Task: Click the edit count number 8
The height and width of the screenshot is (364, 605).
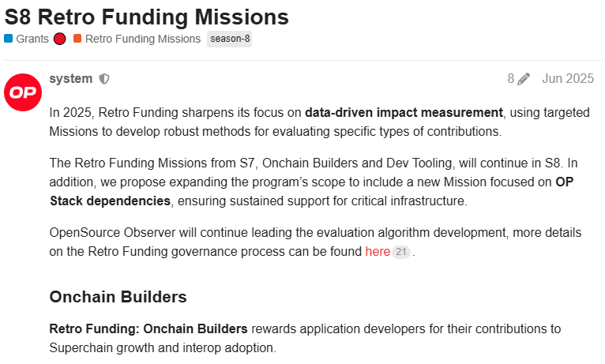Action: tap(511, 79)
